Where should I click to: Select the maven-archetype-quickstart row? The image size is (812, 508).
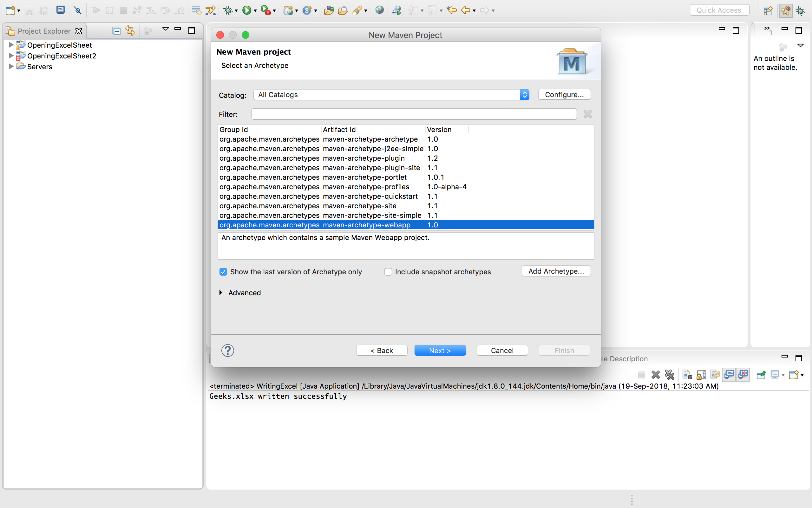pos(406,196)
